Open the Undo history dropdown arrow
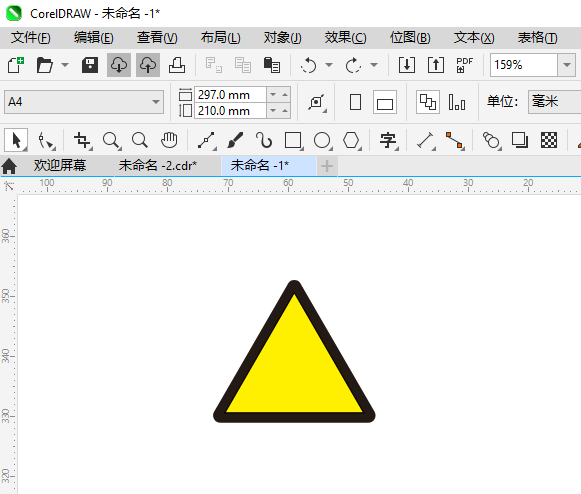Screen dimensions: 581x494 (329, 65)
